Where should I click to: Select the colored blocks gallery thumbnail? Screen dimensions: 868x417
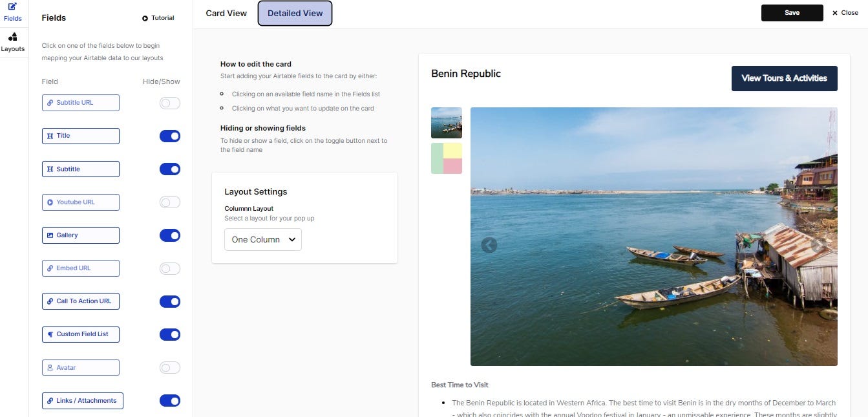[447, 158]
